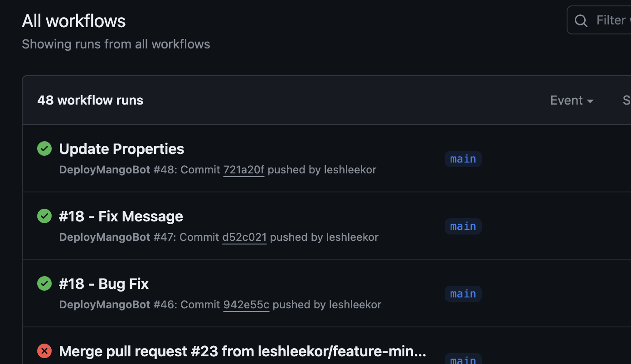Click the main branch badge on #18 - Bug Fix row

coord(463,294)
